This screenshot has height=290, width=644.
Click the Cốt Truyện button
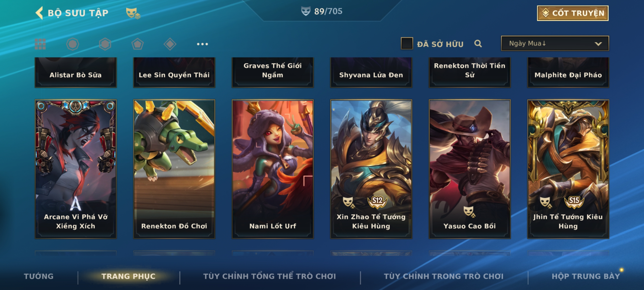click(573, 13)
